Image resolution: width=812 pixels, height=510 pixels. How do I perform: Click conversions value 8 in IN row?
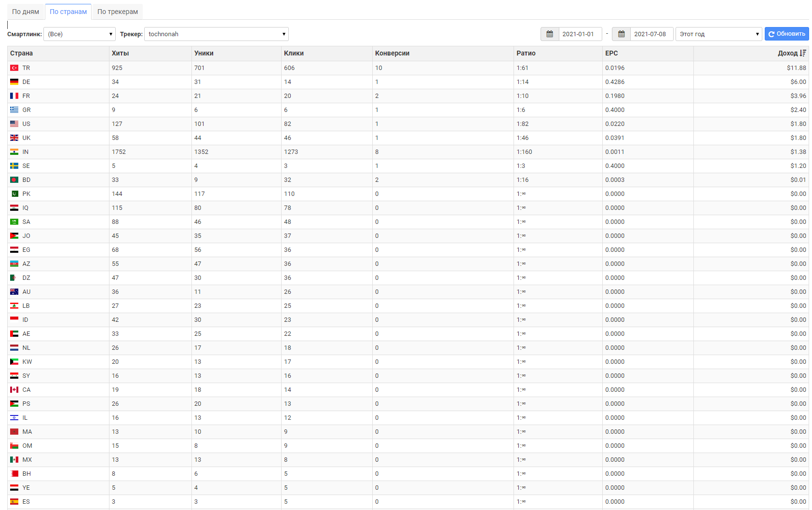[x=377, y=152]
